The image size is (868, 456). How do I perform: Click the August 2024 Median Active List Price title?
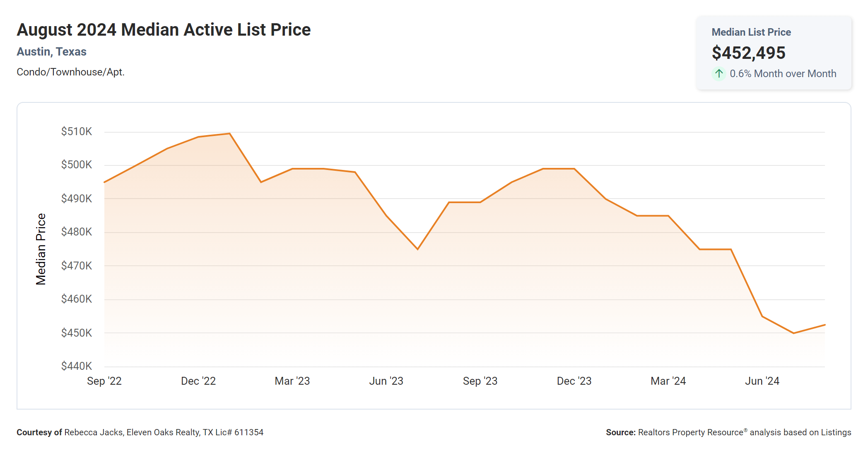(164, 30)
